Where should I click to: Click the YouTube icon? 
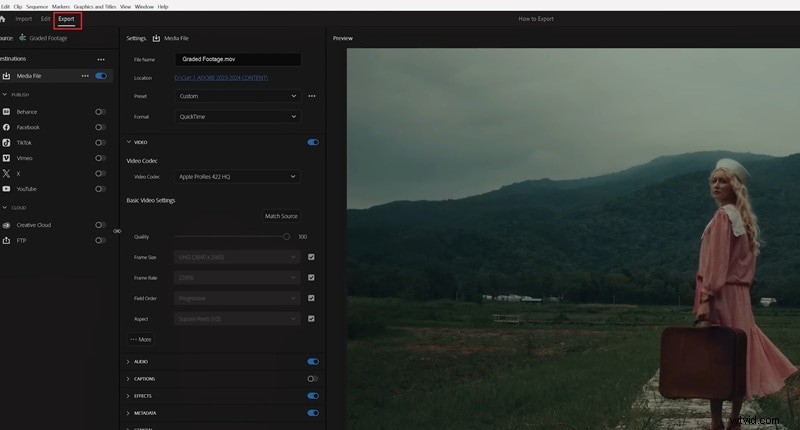6,189
